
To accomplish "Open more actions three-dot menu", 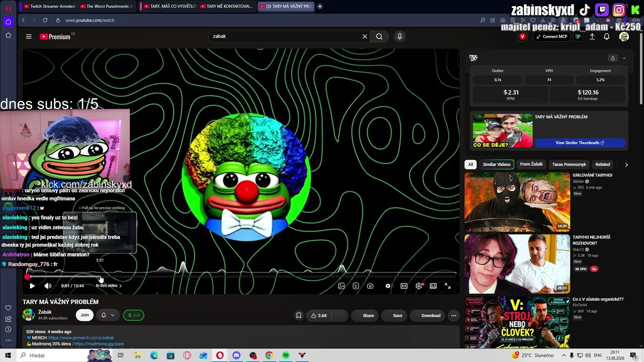I will (x=453, y=316).
